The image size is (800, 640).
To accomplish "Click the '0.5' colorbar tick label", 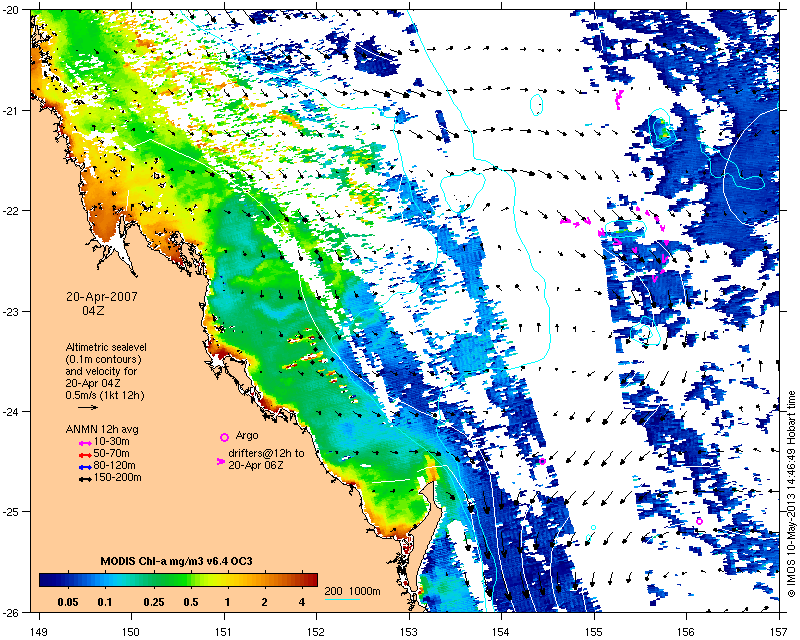I will tap(191, 602).
